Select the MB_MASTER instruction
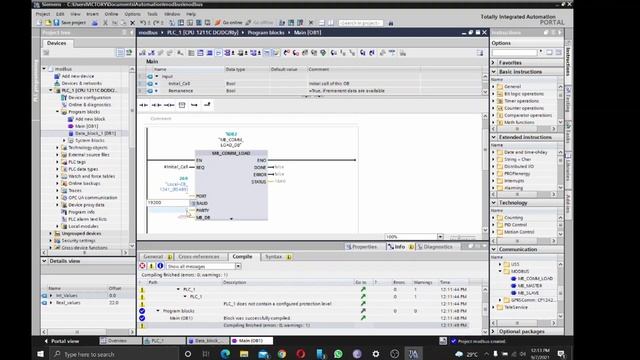This screenshot has height=360, width=640. tap(529, 286)
